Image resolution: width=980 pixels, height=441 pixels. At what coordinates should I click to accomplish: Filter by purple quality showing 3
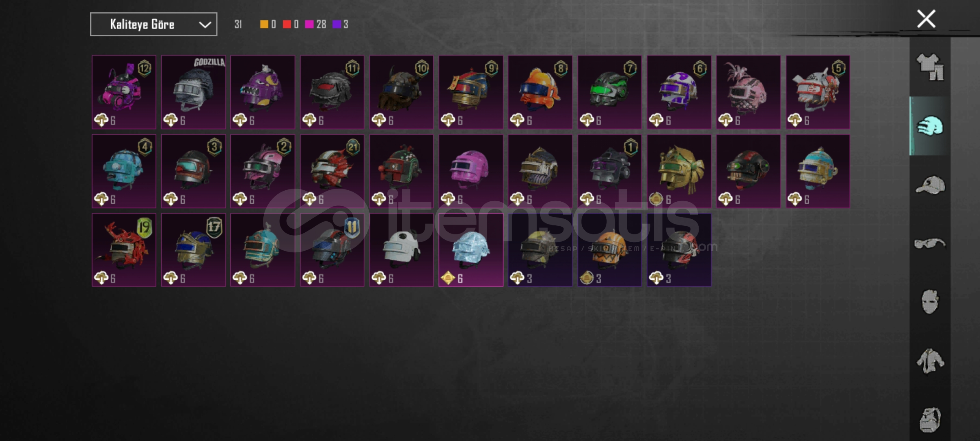pos(340,24)
